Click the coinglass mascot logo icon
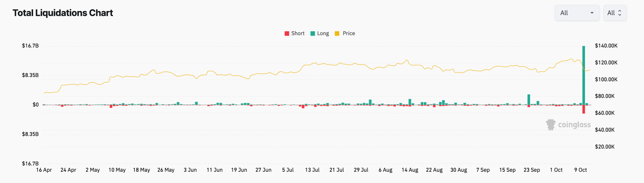This screenshot has height=183, width=644. (x=551, y=125)
